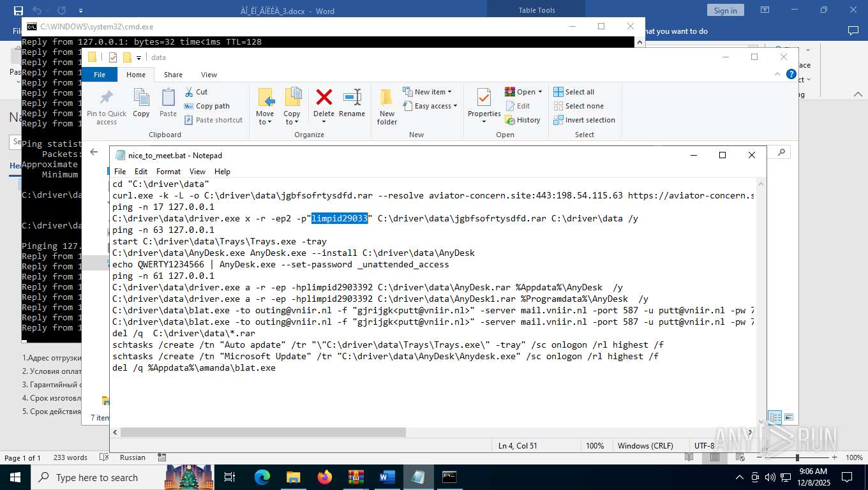Open the File tab in Explorer
Viewport: 868px width, 490px height.
[x=100, y=75]
